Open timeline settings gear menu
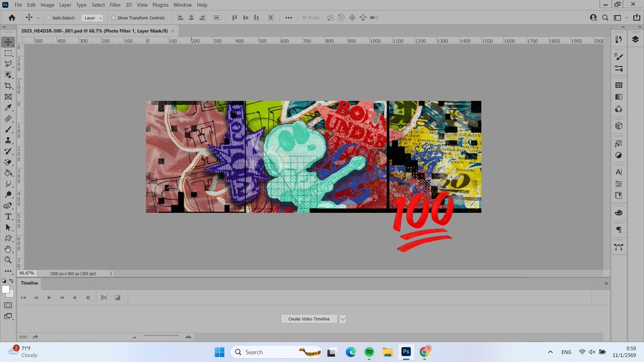 (x=89, y=297)
